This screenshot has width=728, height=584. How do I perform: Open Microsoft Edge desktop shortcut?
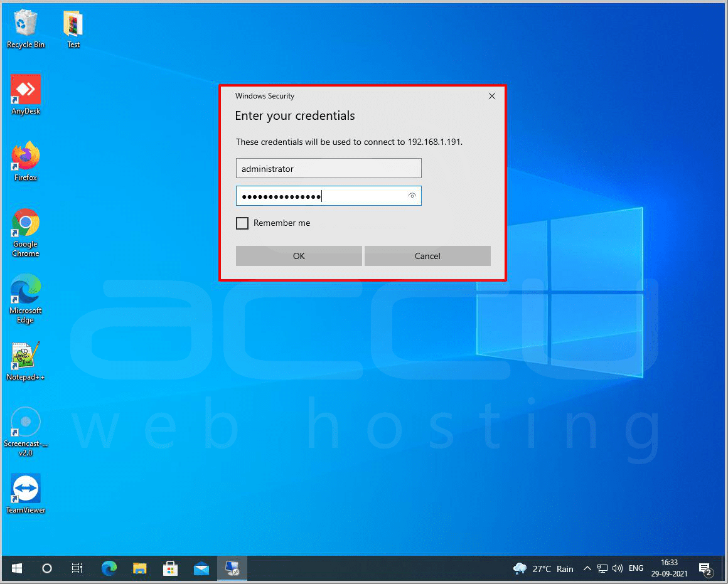(26, 299)
